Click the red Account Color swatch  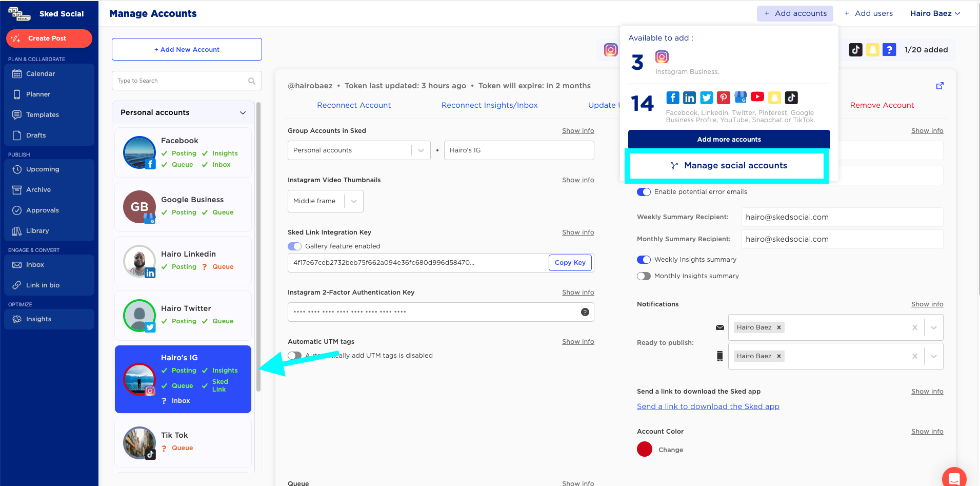click(x=645, y=449)
